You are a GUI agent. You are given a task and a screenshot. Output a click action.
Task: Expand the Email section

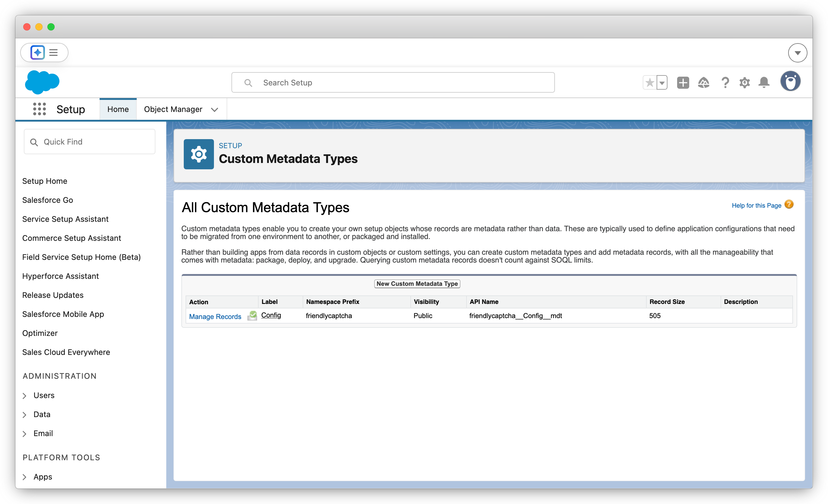24,434
